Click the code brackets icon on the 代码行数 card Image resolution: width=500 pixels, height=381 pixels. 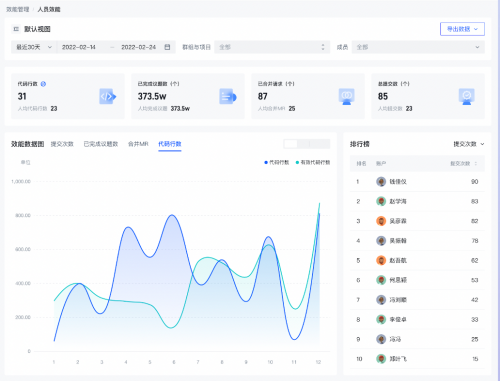coord(108,97)
